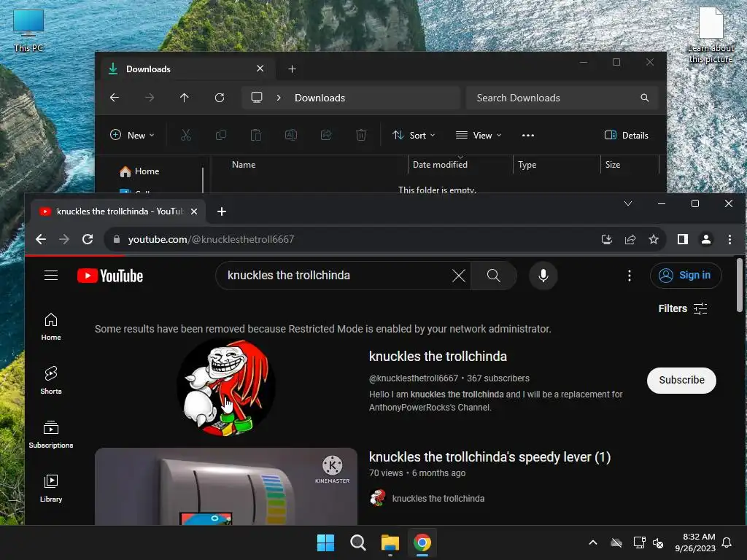Click the YouTube search magnifier button

click(x=494, y=275)
